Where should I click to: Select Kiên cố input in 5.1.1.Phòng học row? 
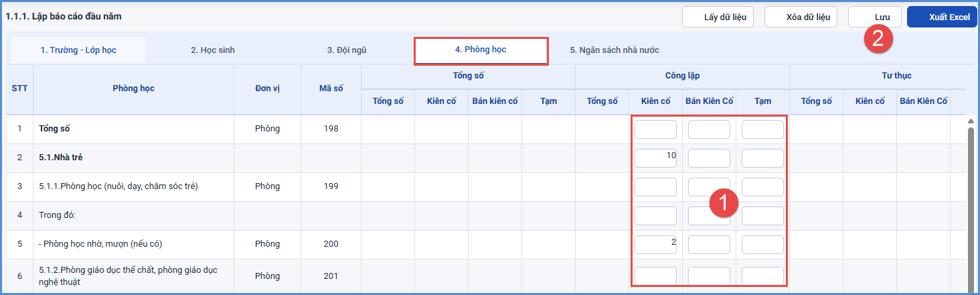pos(655,187)
